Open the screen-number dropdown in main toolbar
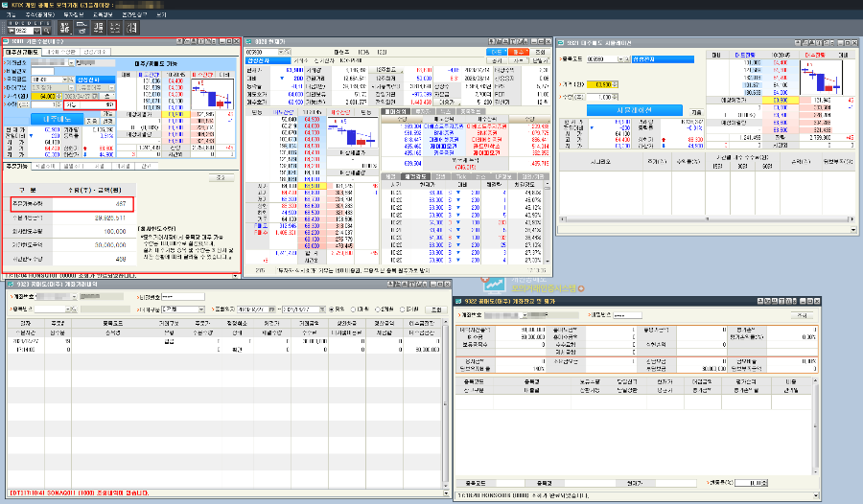 [36, 31]
